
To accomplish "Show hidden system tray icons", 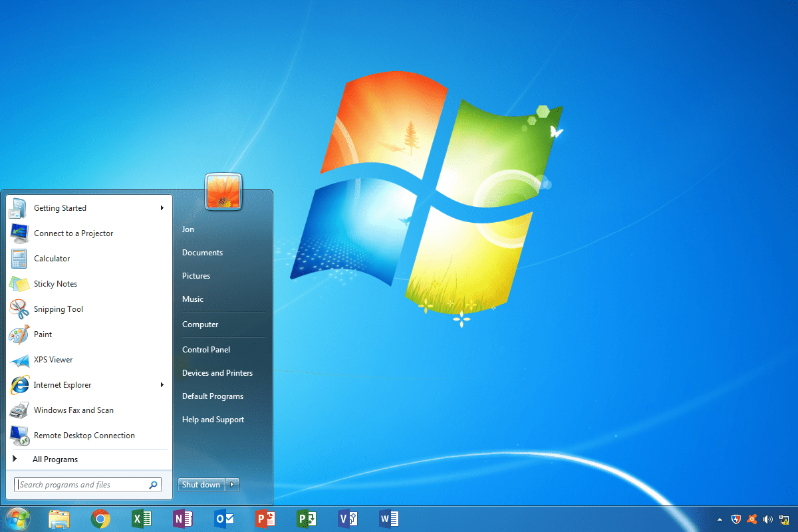I will tap(719, 519).
